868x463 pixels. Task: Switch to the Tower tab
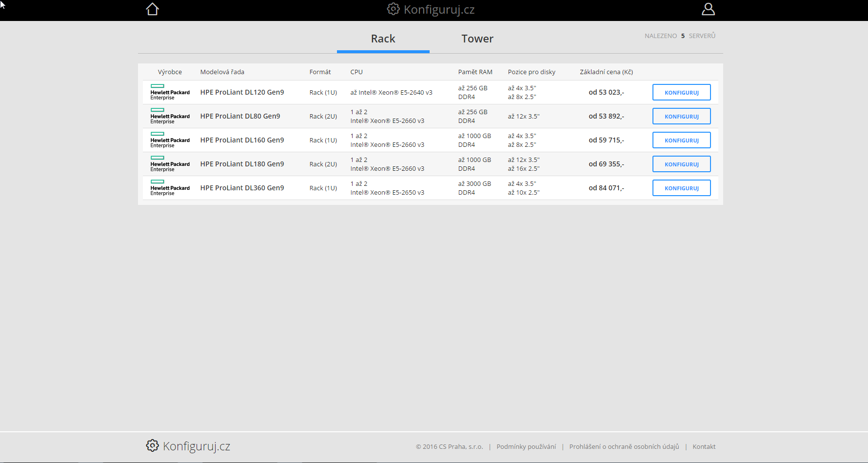tap(477, 39)
